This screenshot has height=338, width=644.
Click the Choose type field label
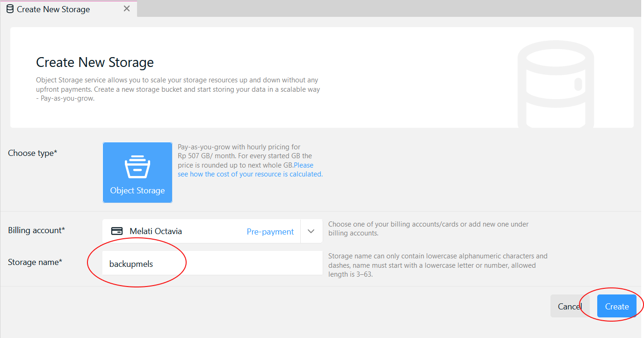[32, 153]
